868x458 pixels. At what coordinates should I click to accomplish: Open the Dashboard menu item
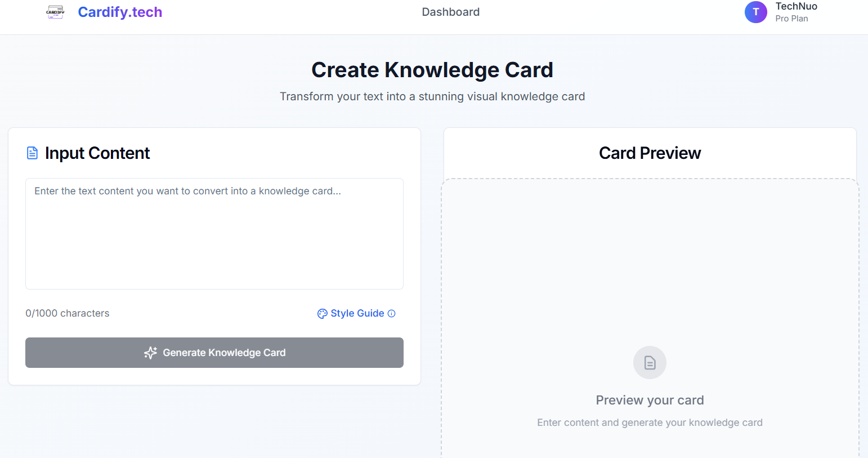450,11
